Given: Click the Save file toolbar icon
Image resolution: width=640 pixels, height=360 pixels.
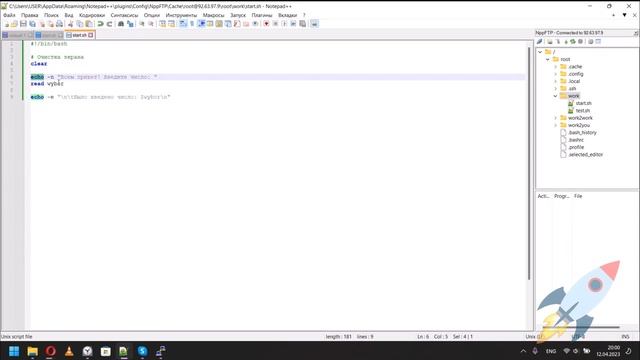Looking at the screenshot, I should (23, 24).
